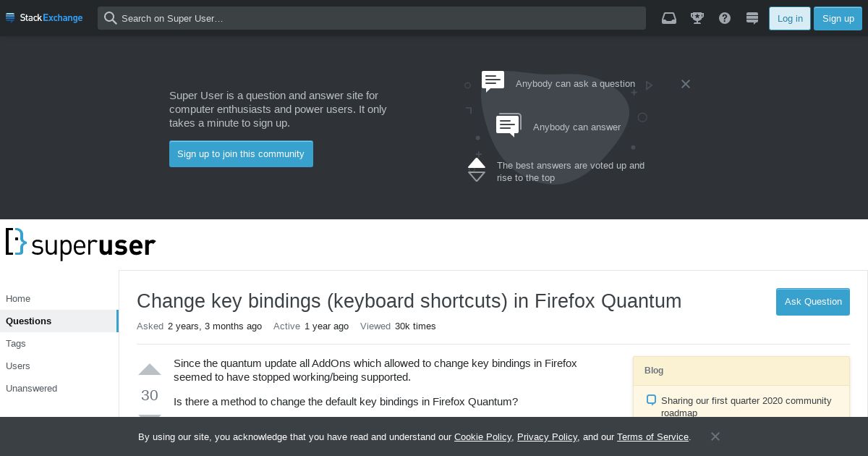The width and height of the screenshot is (868, 456).
Task: Click Sign up to join this community
Action: pyautogui.click(x=241, y=154)
